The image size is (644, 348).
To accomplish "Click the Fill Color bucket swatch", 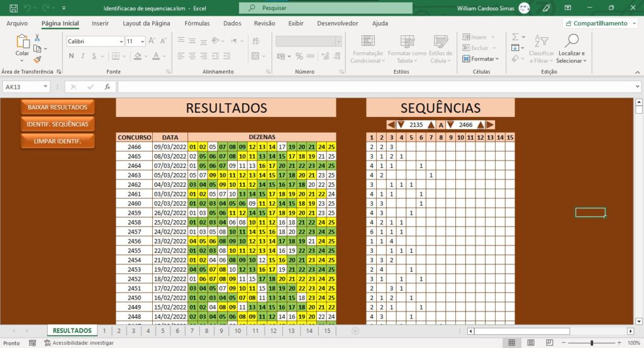I will coord(138,56).
